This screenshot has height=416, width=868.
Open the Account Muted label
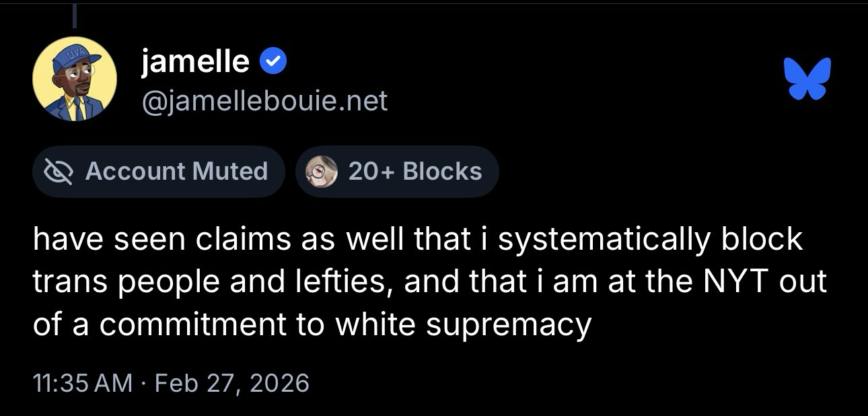coord(176,171)
